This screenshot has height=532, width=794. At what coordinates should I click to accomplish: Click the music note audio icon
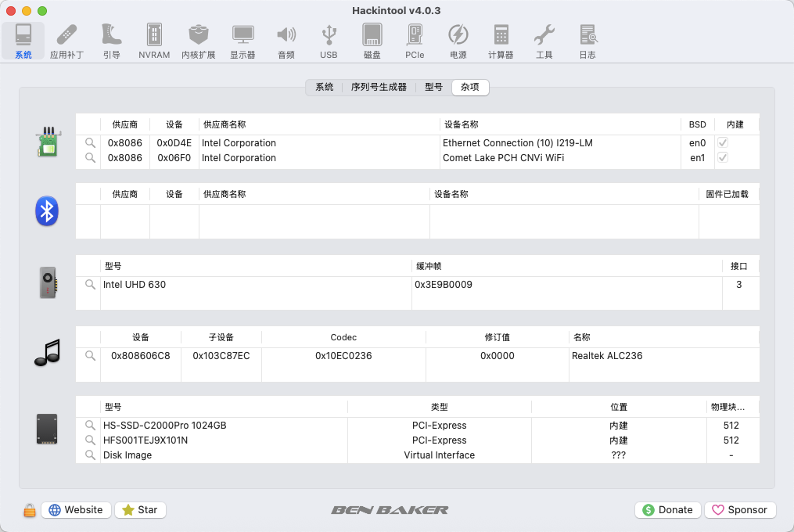click(48, 353)
